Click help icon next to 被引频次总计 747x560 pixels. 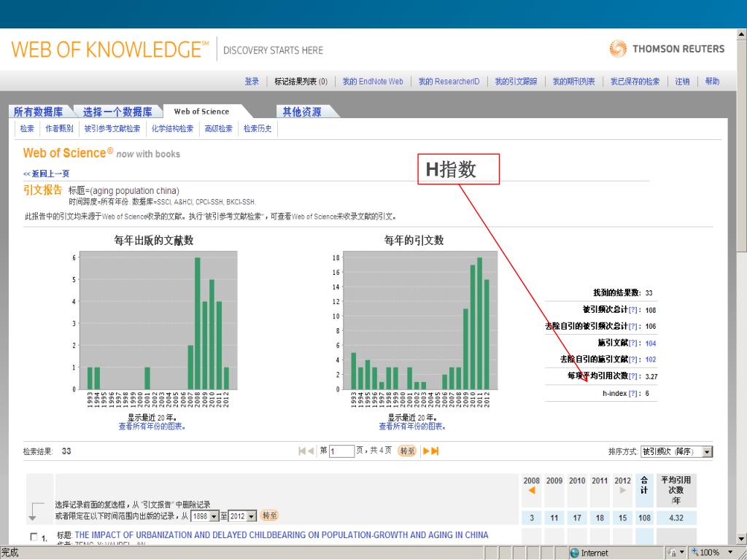[633, 310]
